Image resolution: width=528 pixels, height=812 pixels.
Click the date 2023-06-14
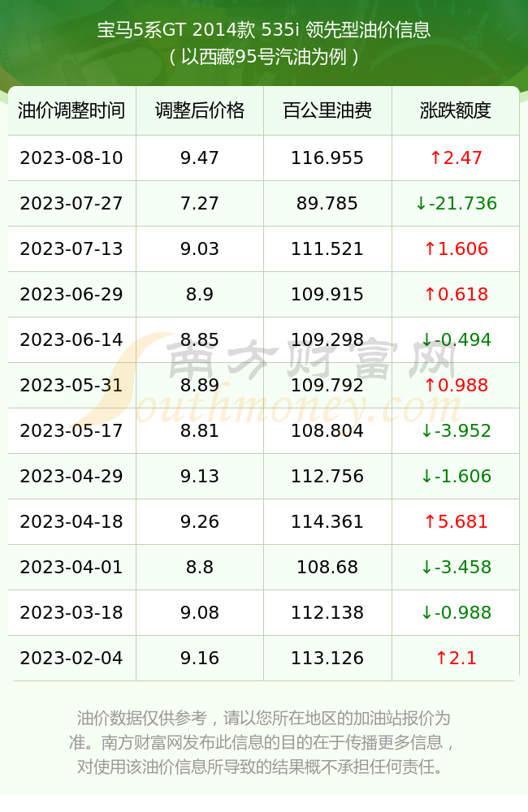tap(71, 339)
